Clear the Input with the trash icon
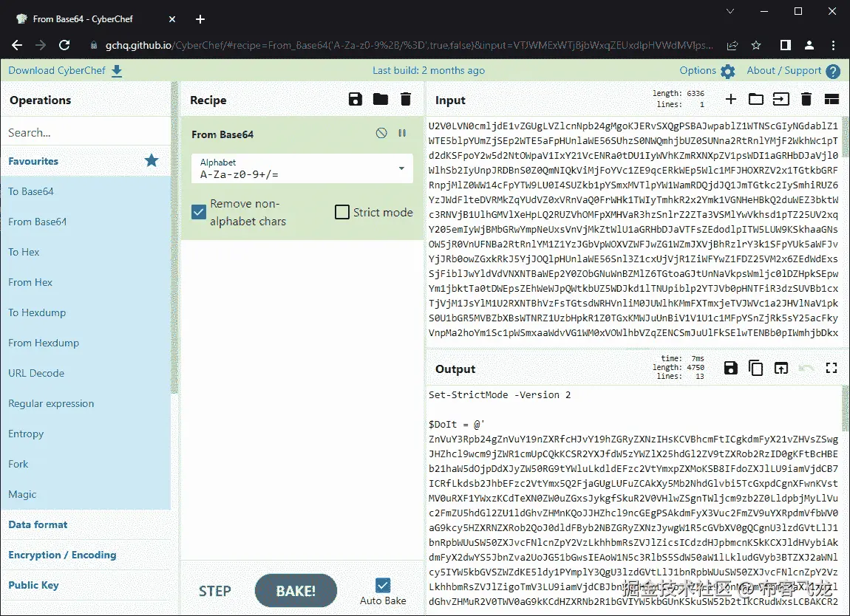 tap(806, 98)
